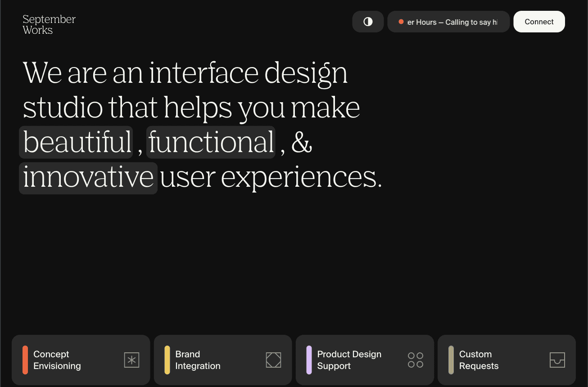Viewport: 588px width, 387px height.
Task: Click the four circles icon in Product Design Support
Action: 415,360
